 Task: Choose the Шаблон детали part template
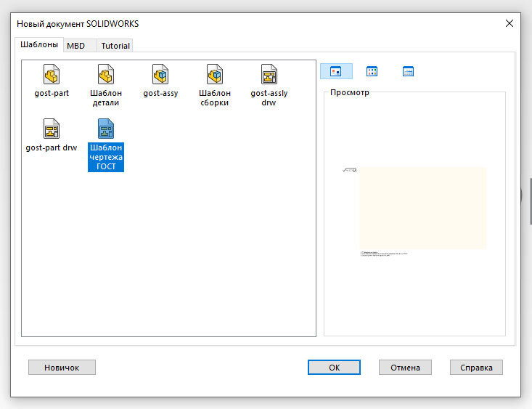pyautogui.click(x=106, y=74)
